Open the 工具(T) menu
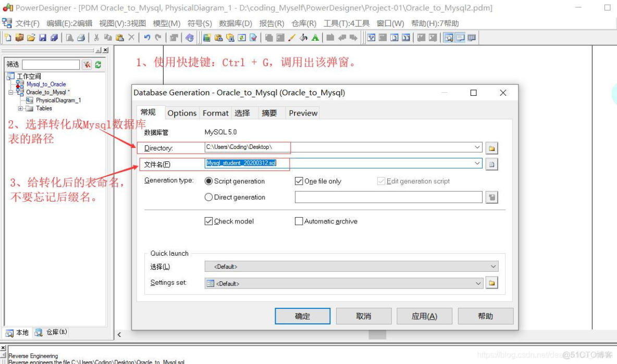617x364 pixels. [346, 23]
